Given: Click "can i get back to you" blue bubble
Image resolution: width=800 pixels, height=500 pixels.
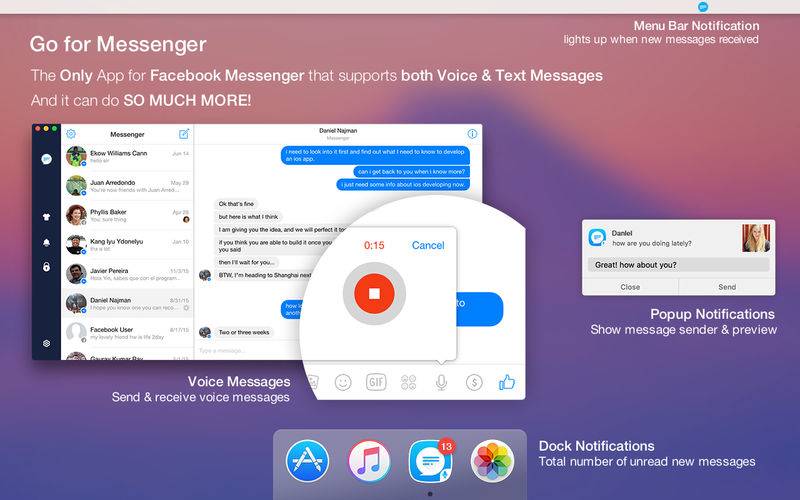Looking at the screenshot, I should (x=411, y=171).
